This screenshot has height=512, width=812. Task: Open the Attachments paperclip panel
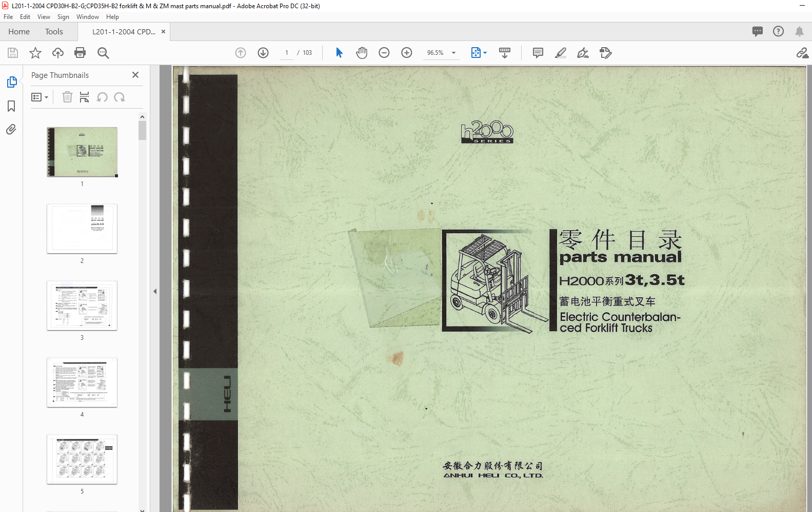click(x=11, y=129)
